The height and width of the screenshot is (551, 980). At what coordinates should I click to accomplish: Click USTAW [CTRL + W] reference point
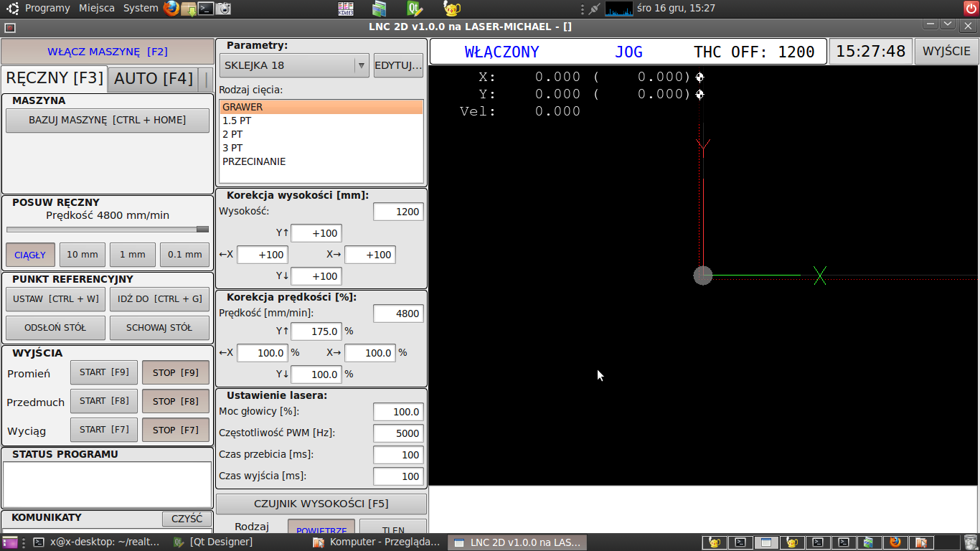56,299
